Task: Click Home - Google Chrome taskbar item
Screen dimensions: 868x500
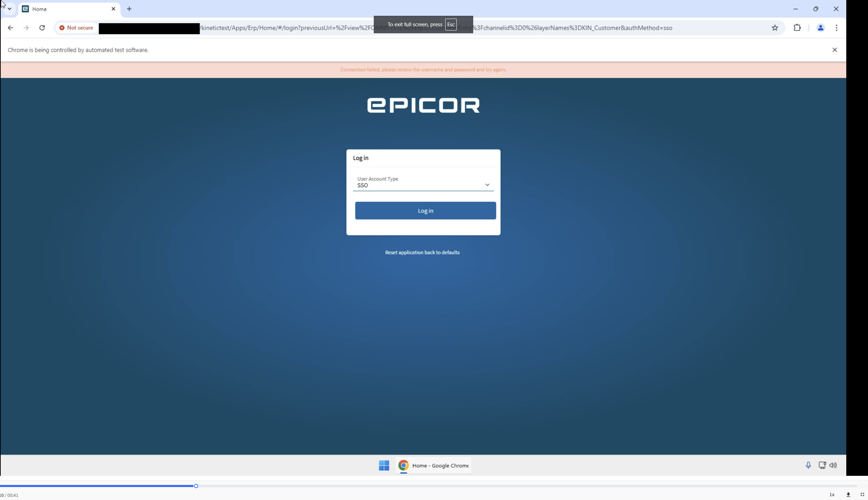Action: coord(433,465)
